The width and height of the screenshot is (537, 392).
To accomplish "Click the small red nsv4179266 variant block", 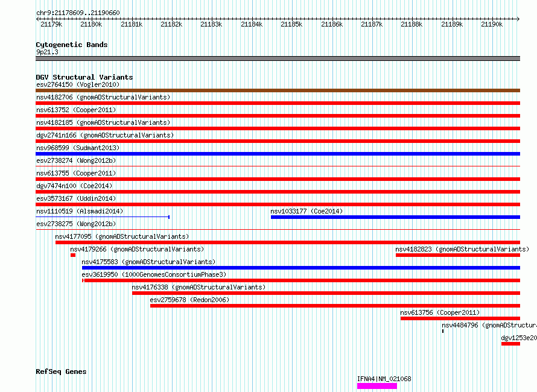I will (x=73, y=255).
